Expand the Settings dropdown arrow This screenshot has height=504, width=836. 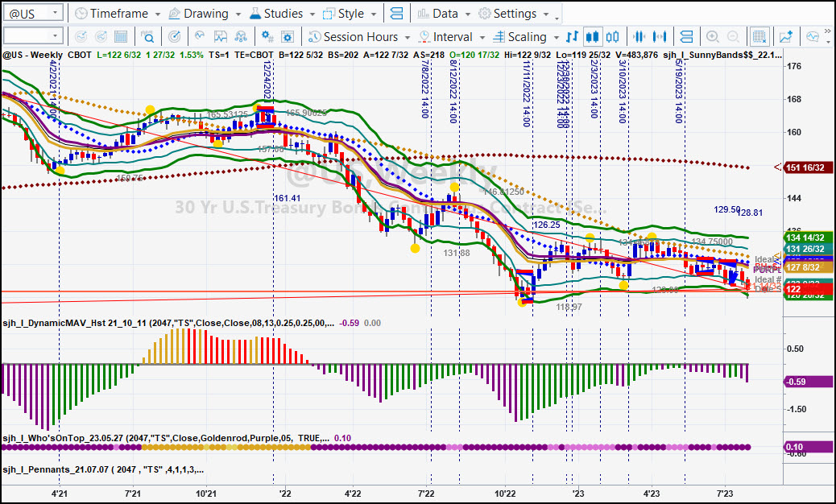(x=546, y=14)
